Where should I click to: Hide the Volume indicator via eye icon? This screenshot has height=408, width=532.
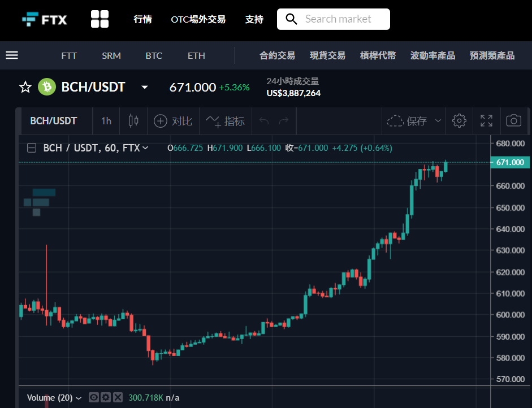pyautogui.click(x=94, y=397)
